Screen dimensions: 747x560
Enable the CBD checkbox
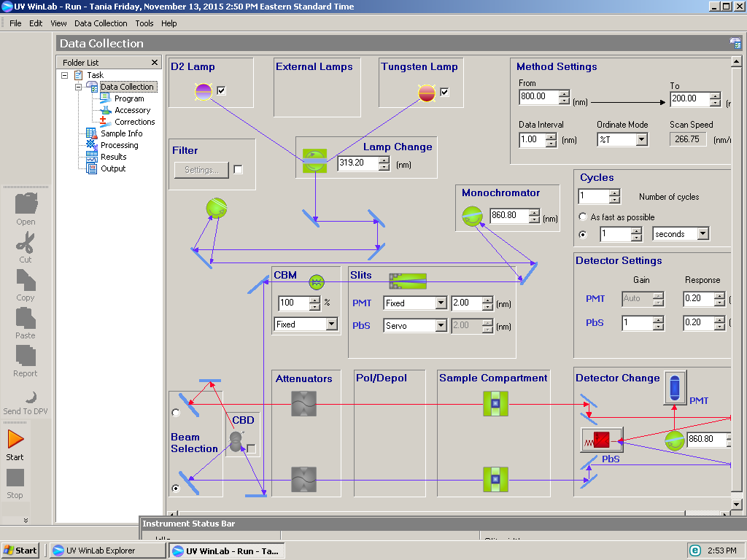(x=251, y=448)
